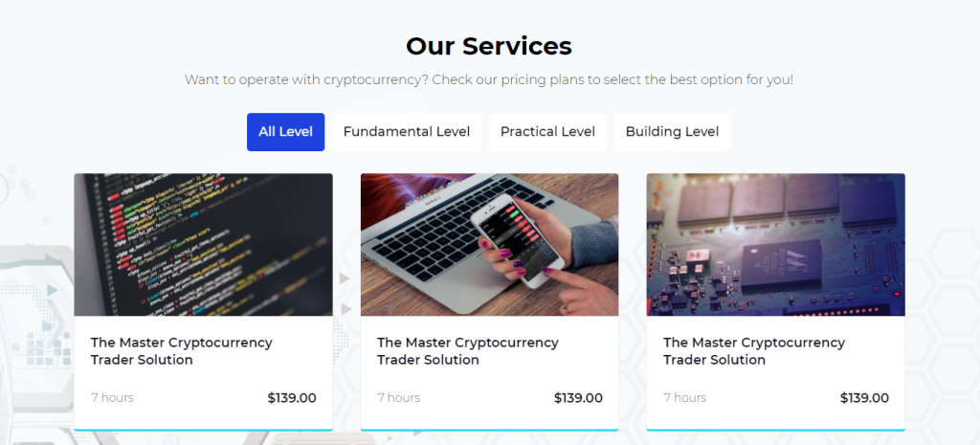Switch to the Fundamental Level tab

(407, 132)
